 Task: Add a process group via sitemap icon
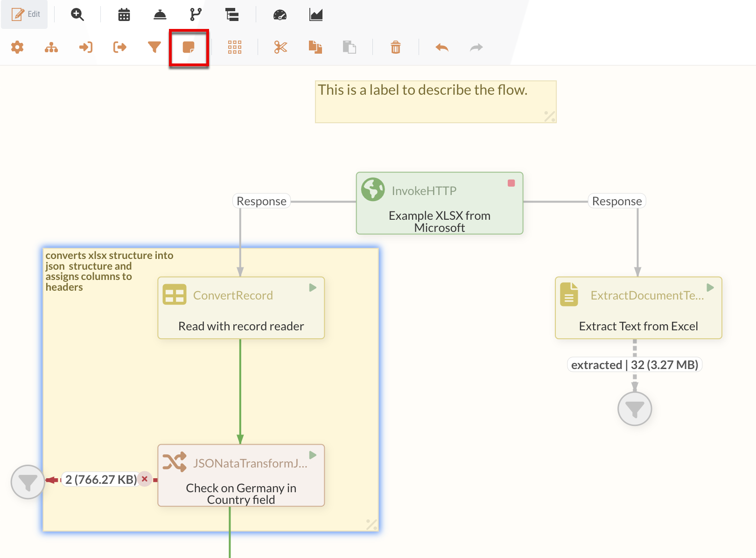51,47
